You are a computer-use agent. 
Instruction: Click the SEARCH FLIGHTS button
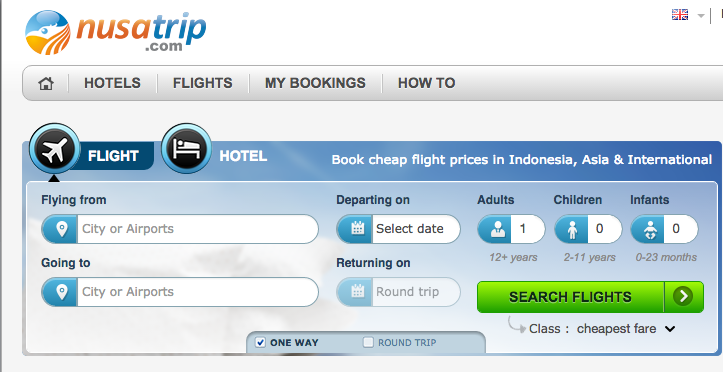(x=590, y=297)
